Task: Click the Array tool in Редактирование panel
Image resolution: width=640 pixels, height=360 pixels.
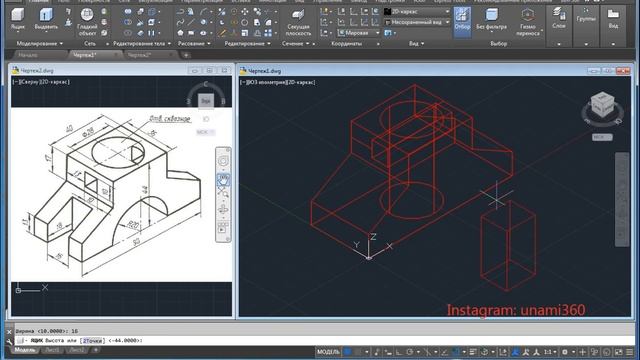Action: (268, 33)
